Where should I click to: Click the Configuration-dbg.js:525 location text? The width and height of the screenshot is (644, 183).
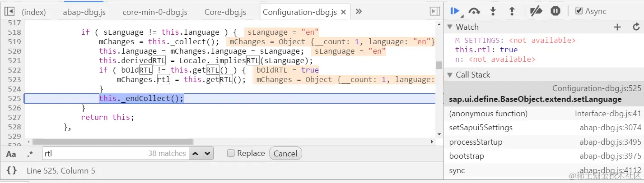click(x=597, y=89)
